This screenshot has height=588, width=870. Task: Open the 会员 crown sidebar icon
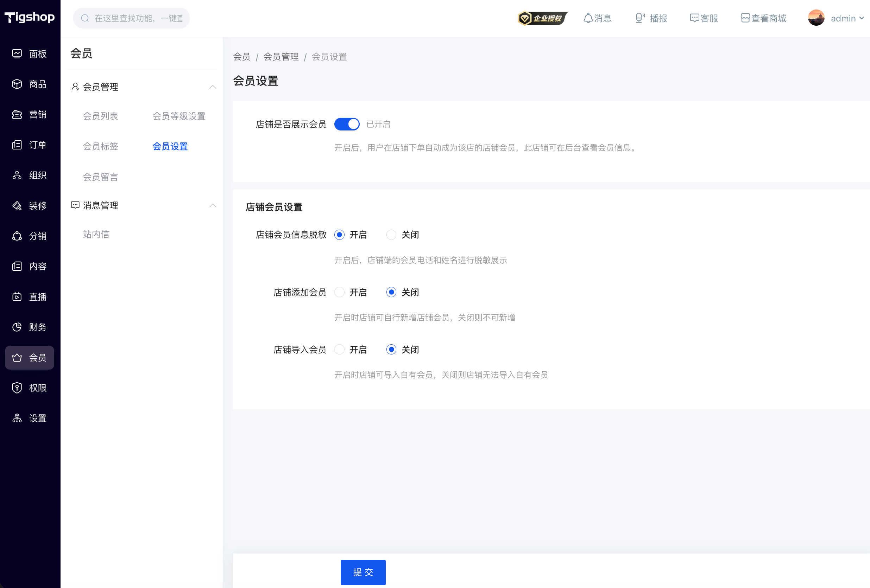pyautogui.click(x=17, y=358)
